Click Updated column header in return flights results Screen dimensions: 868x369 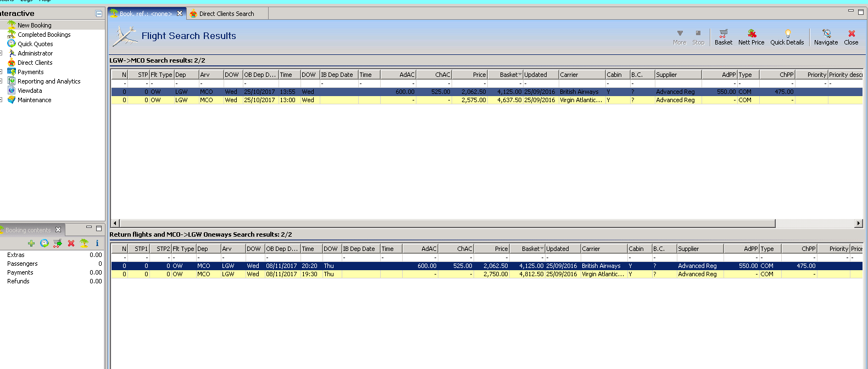[563, 249]
